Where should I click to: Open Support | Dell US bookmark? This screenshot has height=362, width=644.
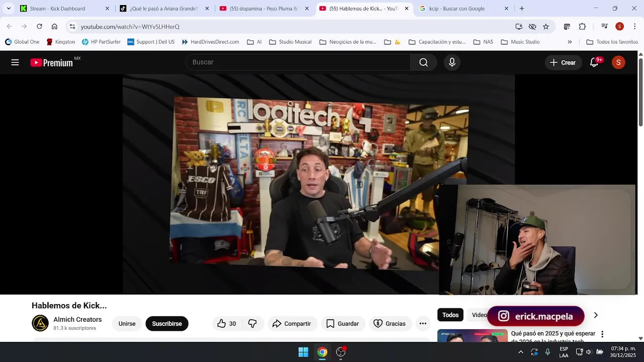151,42
